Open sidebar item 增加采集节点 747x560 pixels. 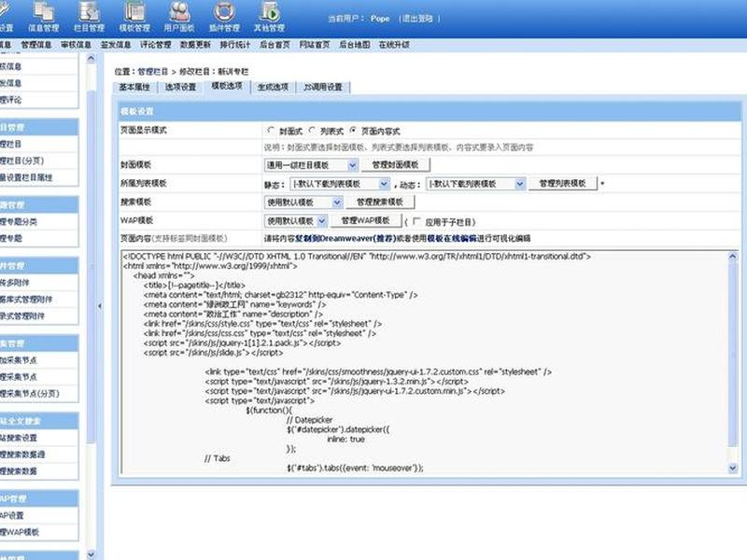(x=18, y=360)
